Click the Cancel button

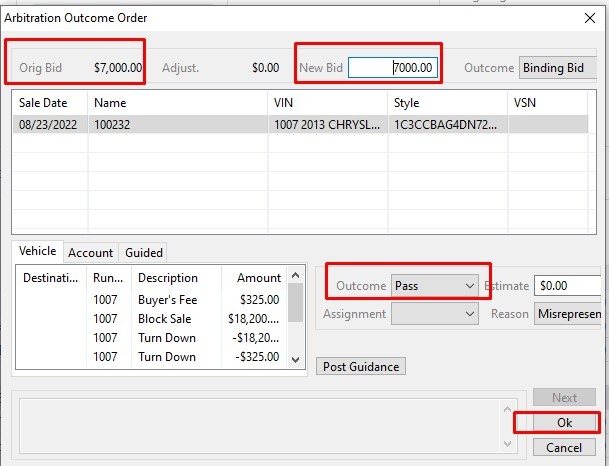[x=564, y=447]
